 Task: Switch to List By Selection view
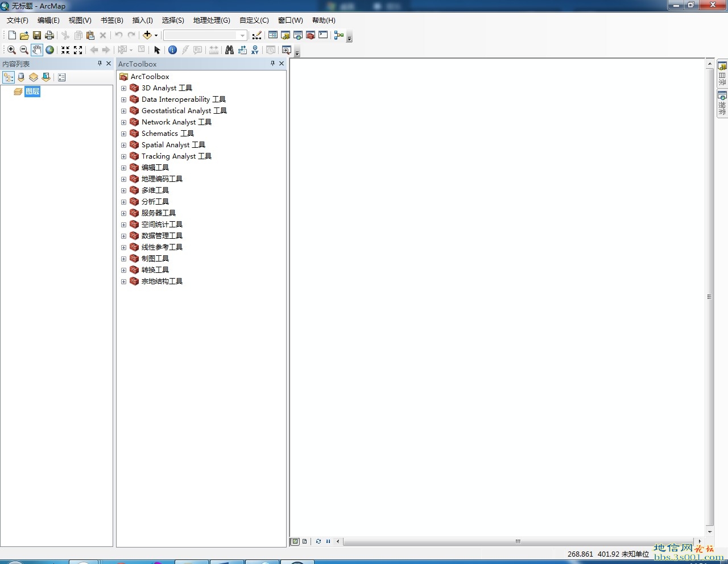pos(46,77)
